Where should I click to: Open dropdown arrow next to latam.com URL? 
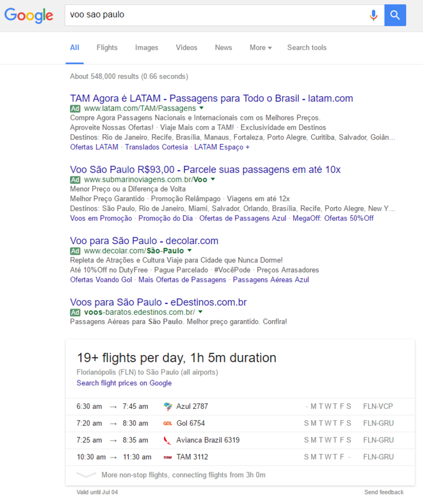(201, 108)
